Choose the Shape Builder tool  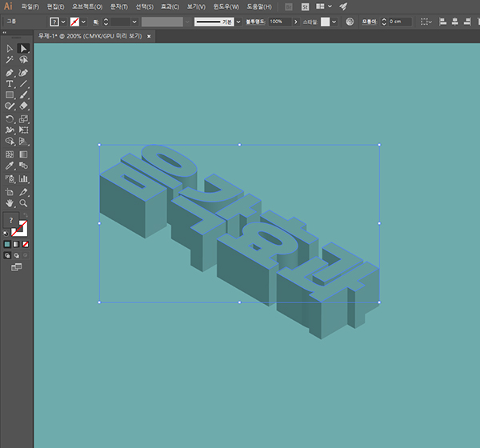click(10, 141)
